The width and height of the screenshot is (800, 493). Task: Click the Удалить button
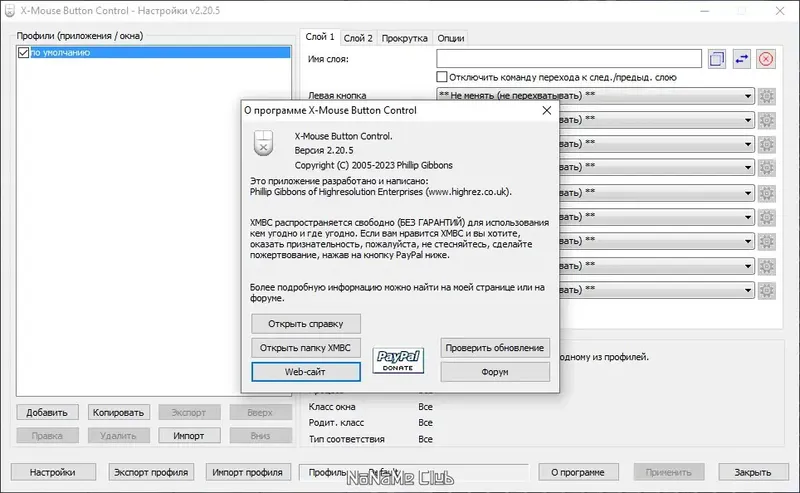pos(118,436)
